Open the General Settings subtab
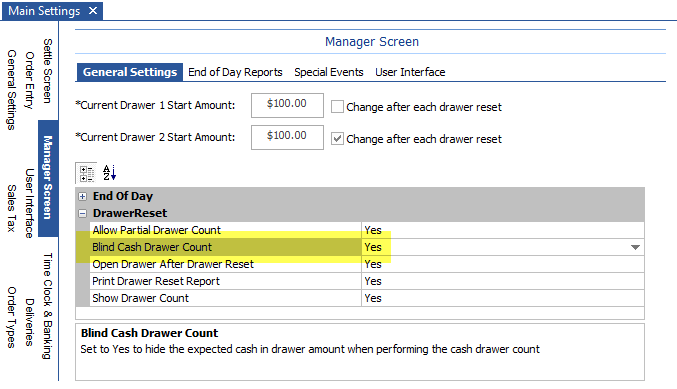 (130, 72)
